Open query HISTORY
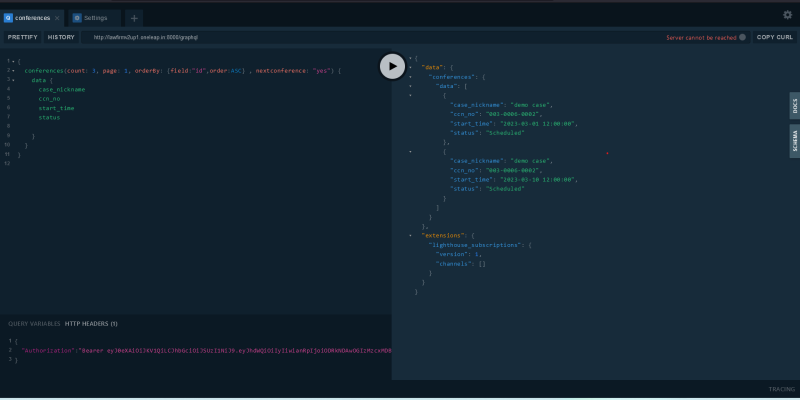Viewport: 800px width, 400px height. (x=61, y=37)
